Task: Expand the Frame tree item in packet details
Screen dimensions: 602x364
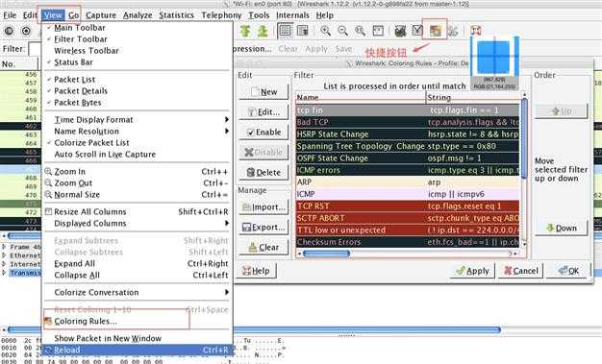Action: pyautogui.click(x=4, y=247)
